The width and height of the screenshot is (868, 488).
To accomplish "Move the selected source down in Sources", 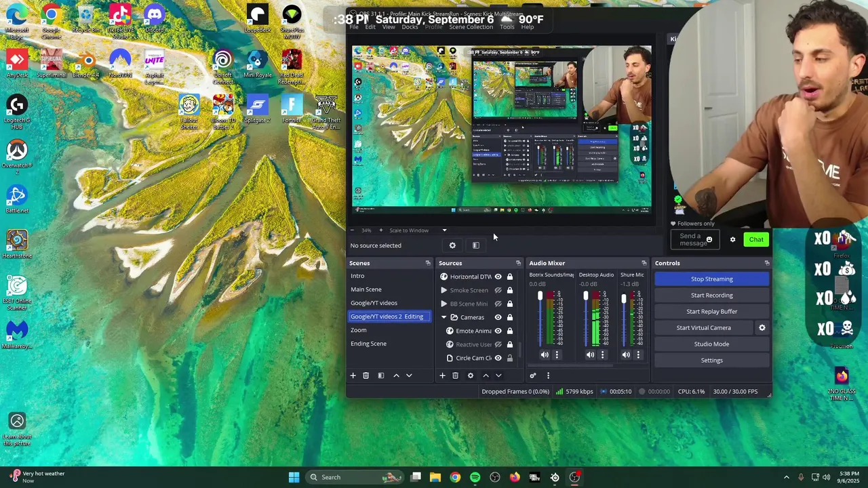I will pyautogui.click(x=498, y=375).
